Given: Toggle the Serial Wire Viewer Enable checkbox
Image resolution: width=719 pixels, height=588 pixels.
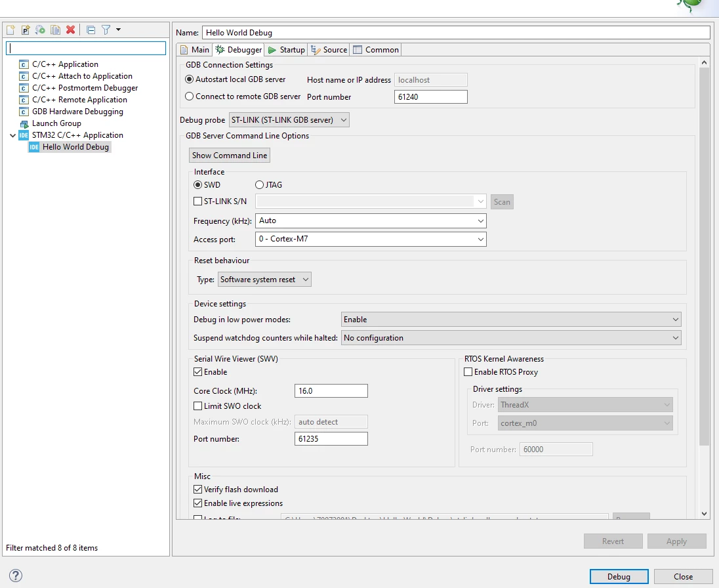Looking at the screenshot, I should pos(197,372).
